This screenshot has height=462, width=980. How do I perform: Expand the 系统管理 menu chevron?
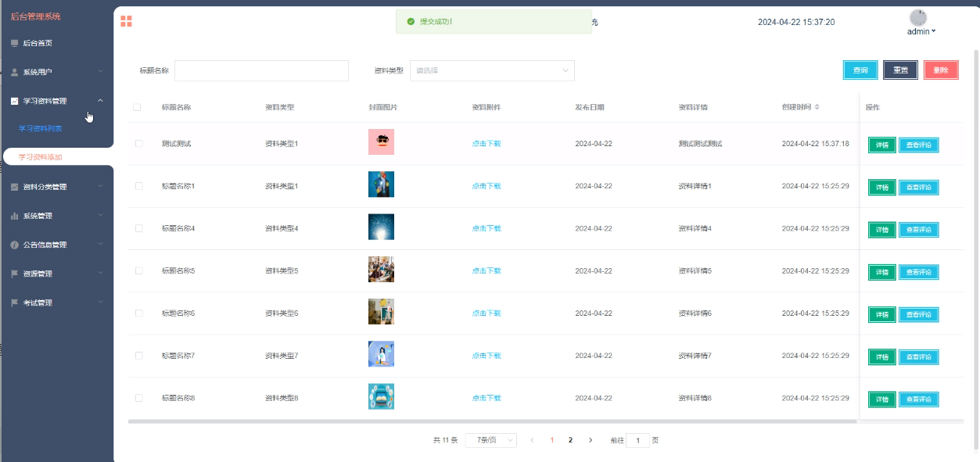tap(100, 216)
